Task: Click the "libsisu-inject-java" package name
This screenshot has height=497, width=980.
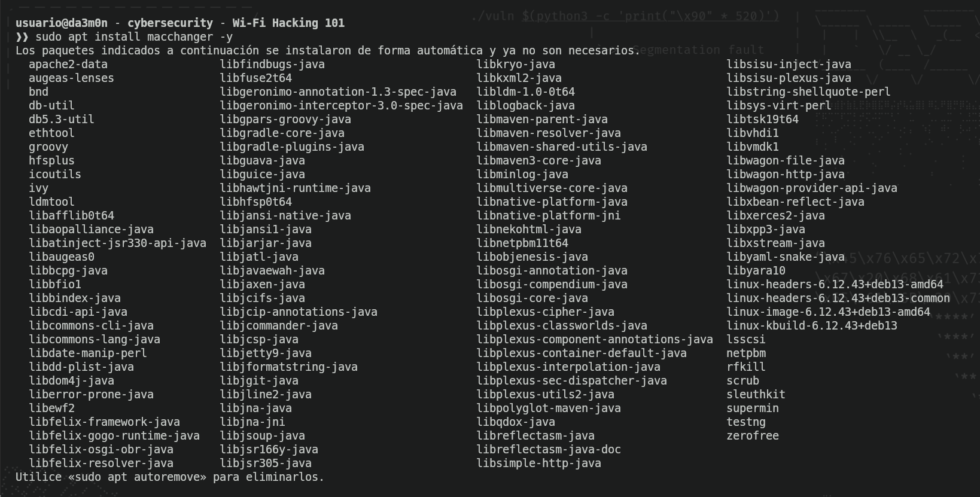Action: [x=789, y=65]
